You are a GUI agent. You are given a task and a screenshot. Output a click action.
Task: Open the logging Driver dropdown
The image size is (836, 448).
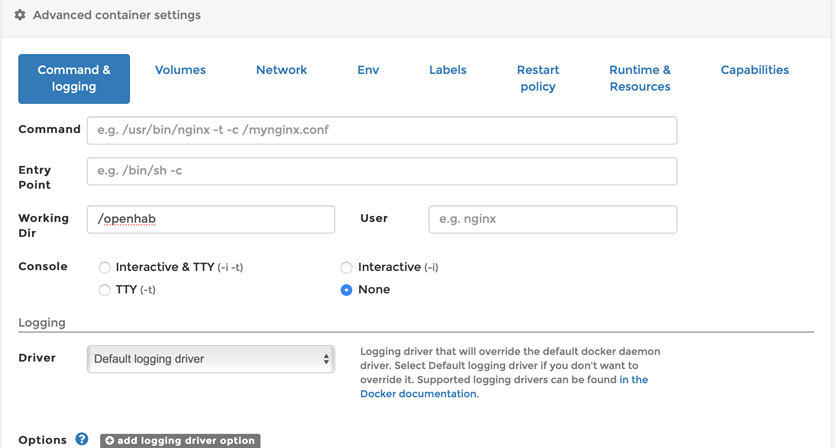(211, 359)
